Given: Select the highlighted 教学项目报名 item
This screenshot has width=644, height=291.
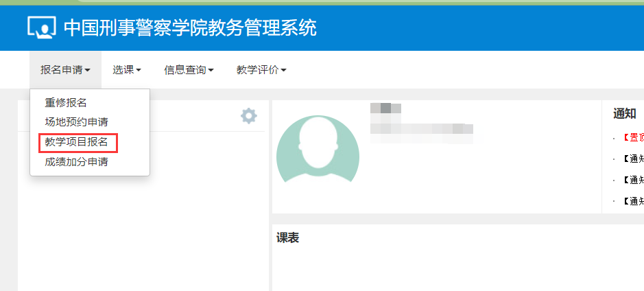Looking at the screenshot, I should [x=77, y=142].
